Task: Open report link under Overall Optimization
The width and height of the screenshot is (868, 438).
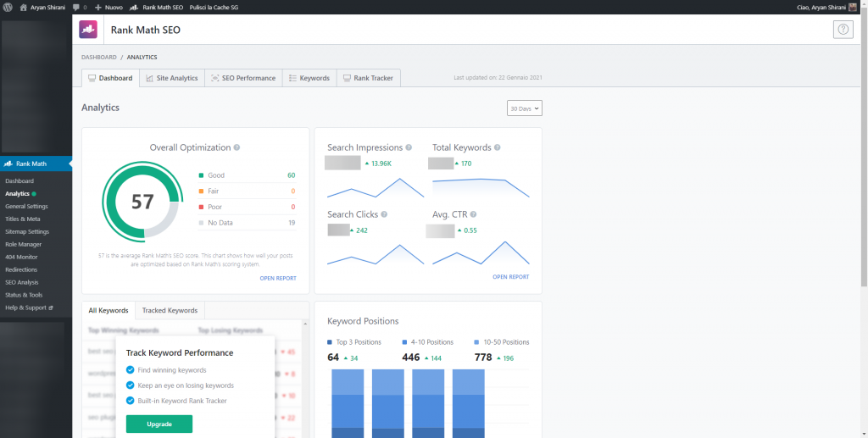Action: (x=278, y=278)
